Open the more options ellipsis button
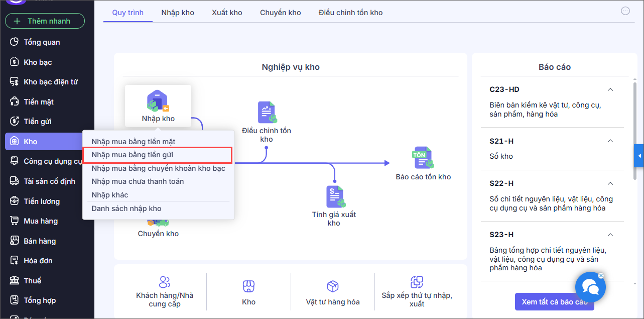This screenshot has width=644, height=319. (x=625, y=11)
